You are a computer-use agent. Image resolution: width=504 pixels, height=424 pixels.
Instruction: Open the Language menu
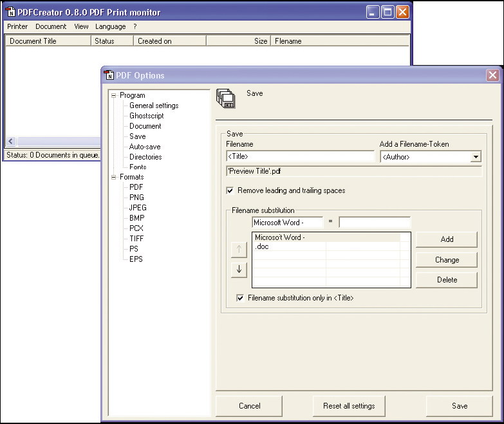(110, 26)
